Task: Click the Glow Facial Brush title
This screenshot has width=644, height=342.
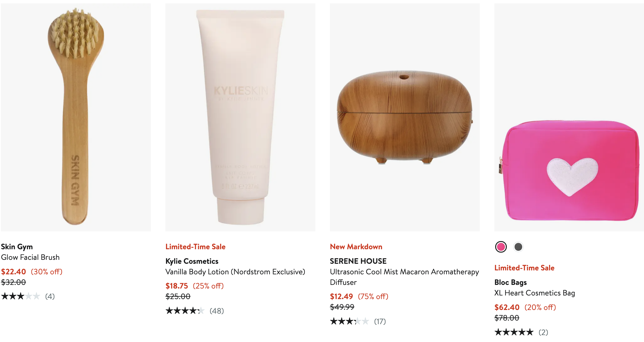Action: pyautogui.click(x=30, y=257)
